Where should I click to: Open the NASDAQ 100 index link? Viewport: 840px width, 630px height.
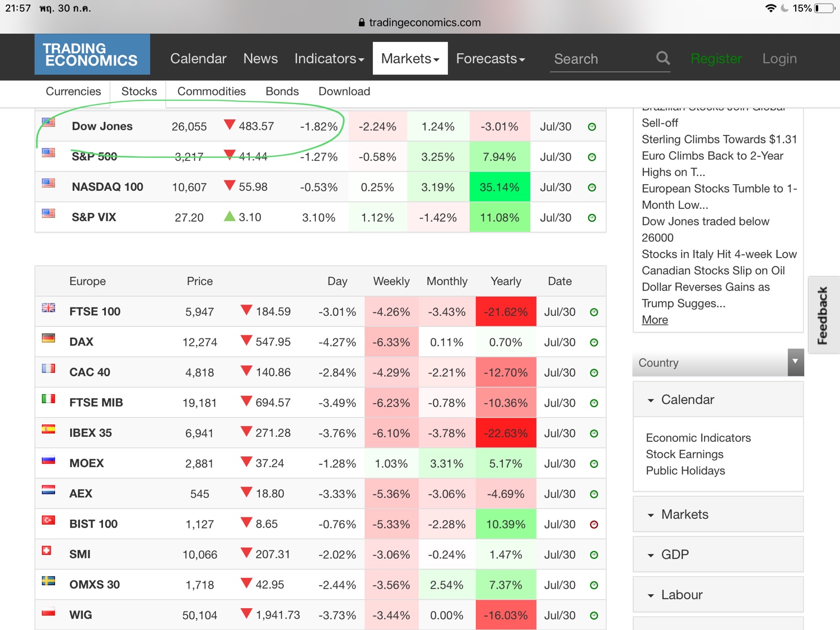pyautogui.click(x=108, y=187)
